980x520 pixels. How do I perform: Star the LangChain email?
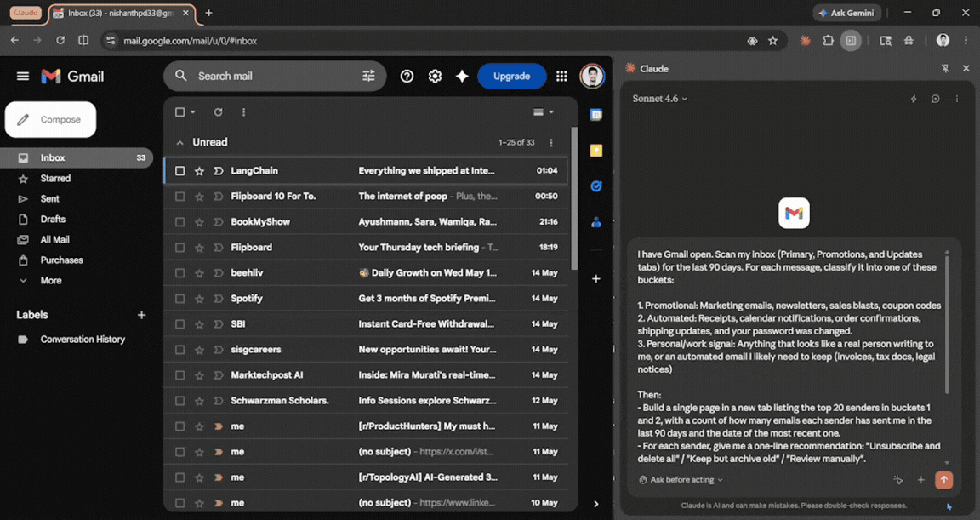[199, 170]
